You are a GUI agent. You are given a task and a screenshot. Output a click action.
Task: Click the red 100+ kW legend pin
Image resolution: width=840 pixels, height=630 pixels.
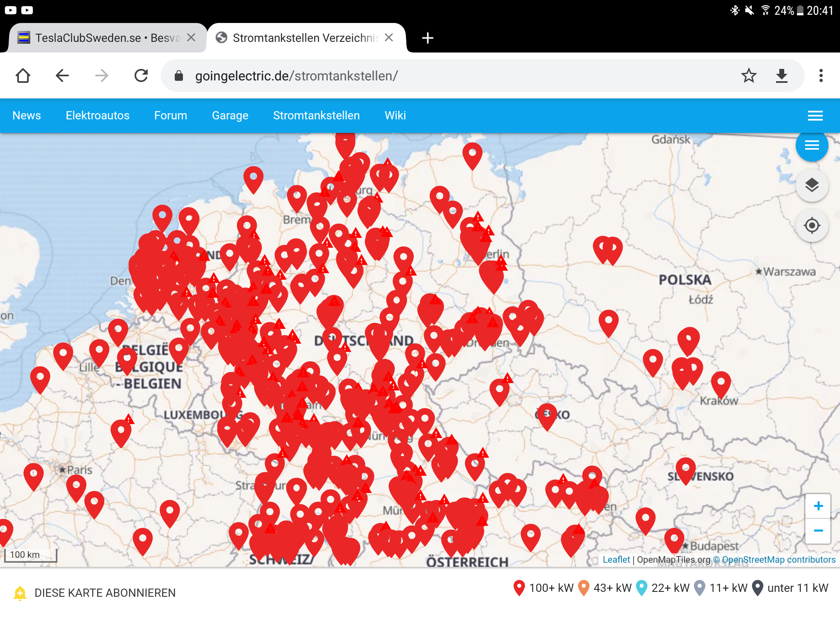tap(519, 588)
